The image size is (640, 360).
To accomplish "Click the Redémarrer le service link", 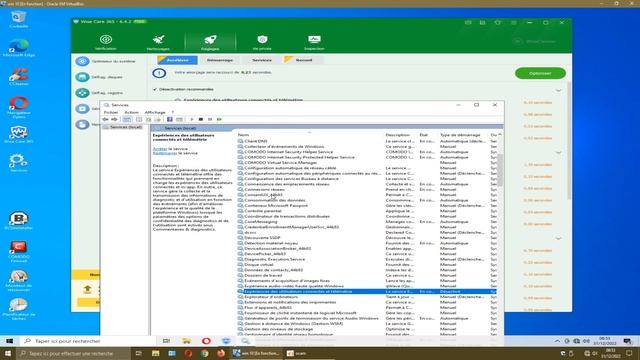I will tap(165, 153).
